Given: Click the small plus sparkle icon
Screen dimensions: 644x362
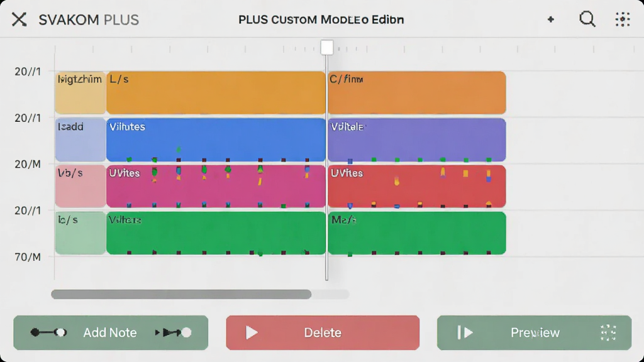Looking at the screenshot, I should 551,19.
